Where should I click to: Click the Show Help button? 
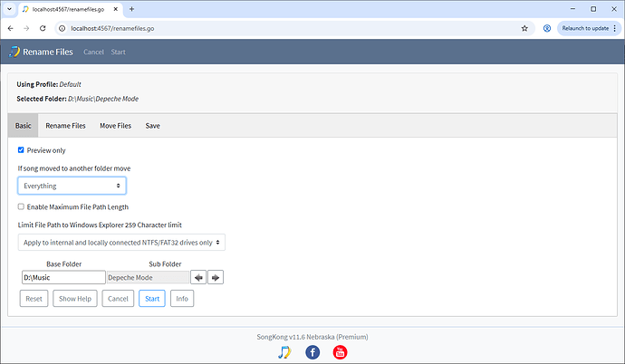(x=74, y=299)
